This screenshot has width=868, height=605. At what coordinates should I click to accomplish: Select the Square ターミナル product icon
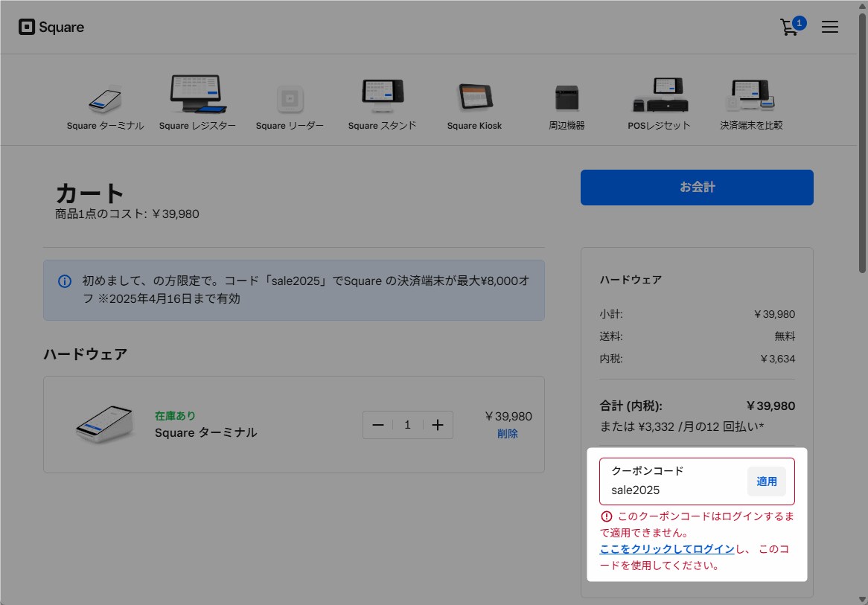(x=105, y=100)
